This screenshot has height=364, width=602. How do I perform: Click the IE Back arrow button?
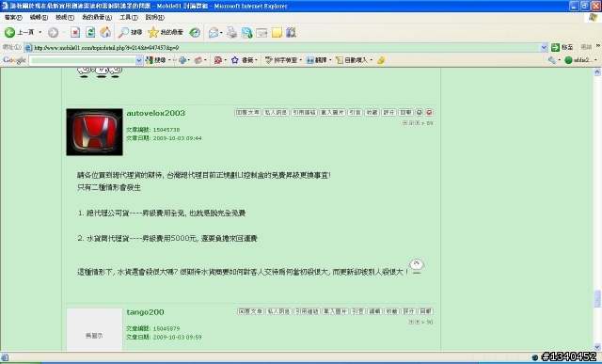point(9,33)
